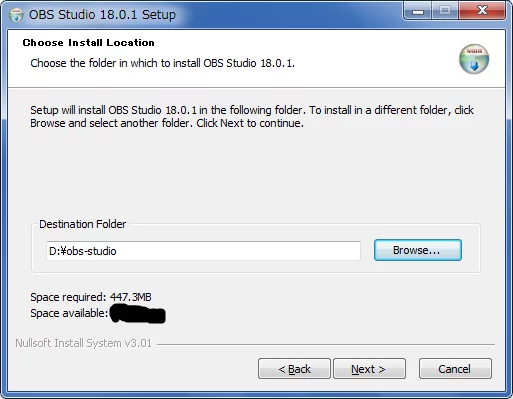Screen dimensions: 513x399
Task: Click the "Nullsoft Install System v3.01" text
Action: pyautogui.click(x=83, y=343)
